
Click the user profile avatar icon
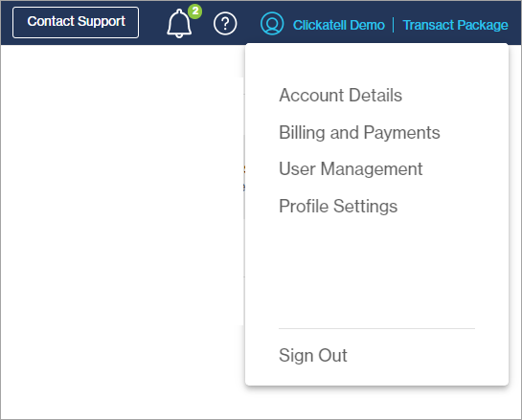tap(272, 24)
